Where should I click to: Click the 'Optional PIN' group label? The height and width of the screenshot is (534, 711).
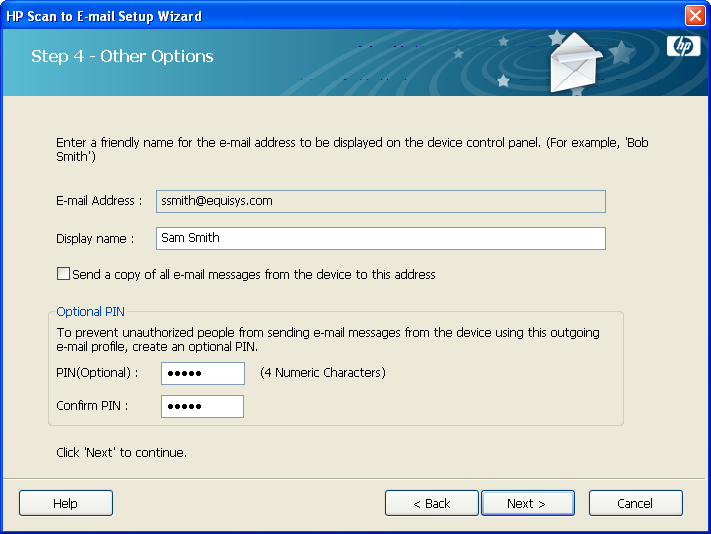(90, 311)
